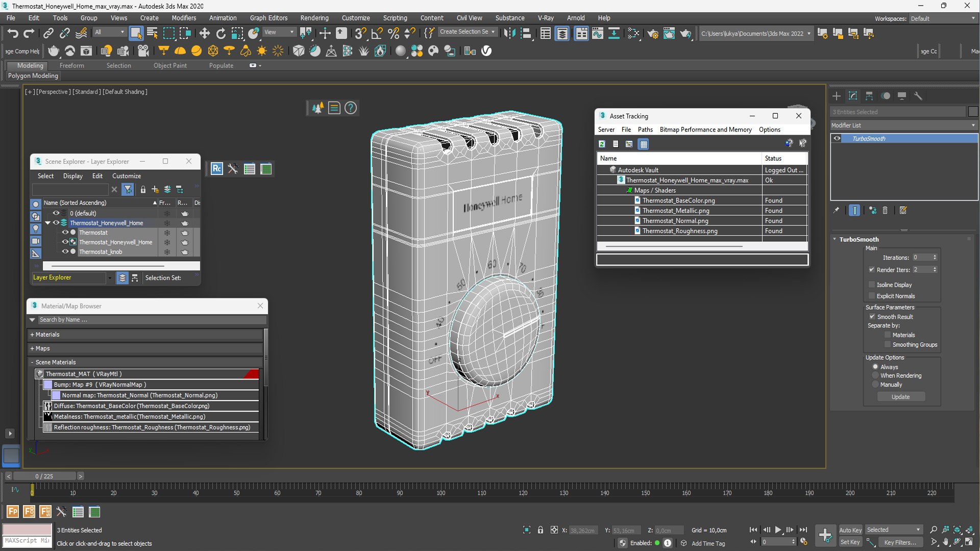Toggle TurboSmooth modifier visibility eye
980x551 pixels.
coord(837,138)
